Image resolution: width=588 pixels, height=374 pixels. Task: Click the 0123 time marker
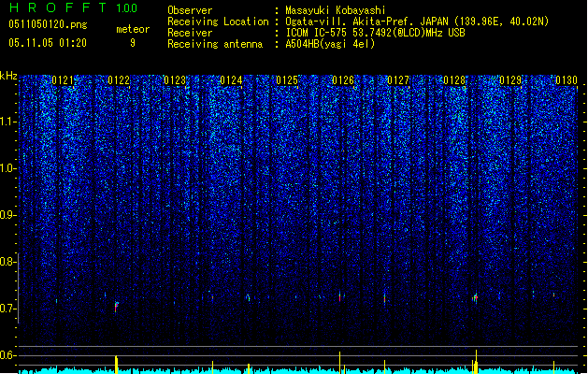point(175,80)
